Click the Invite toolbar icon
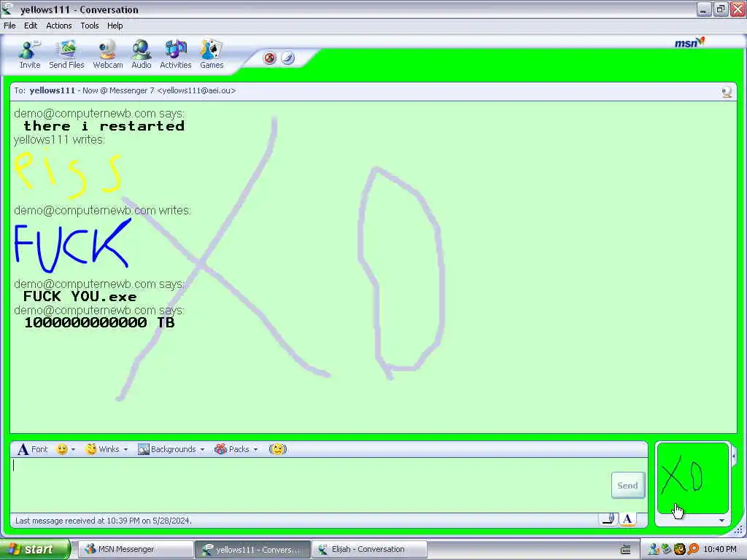 [29, 55]
